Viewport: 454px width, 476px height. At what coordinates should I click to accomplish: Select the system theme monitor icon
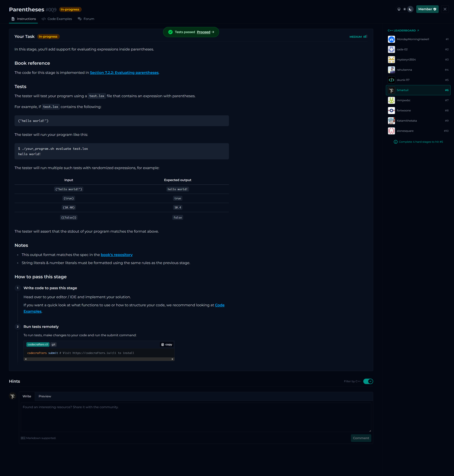tap(399, 9)
